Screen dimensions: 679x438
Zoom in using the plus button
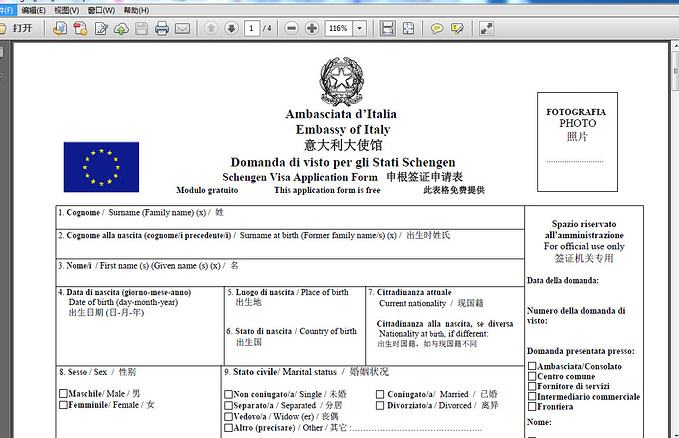point(311,28)
